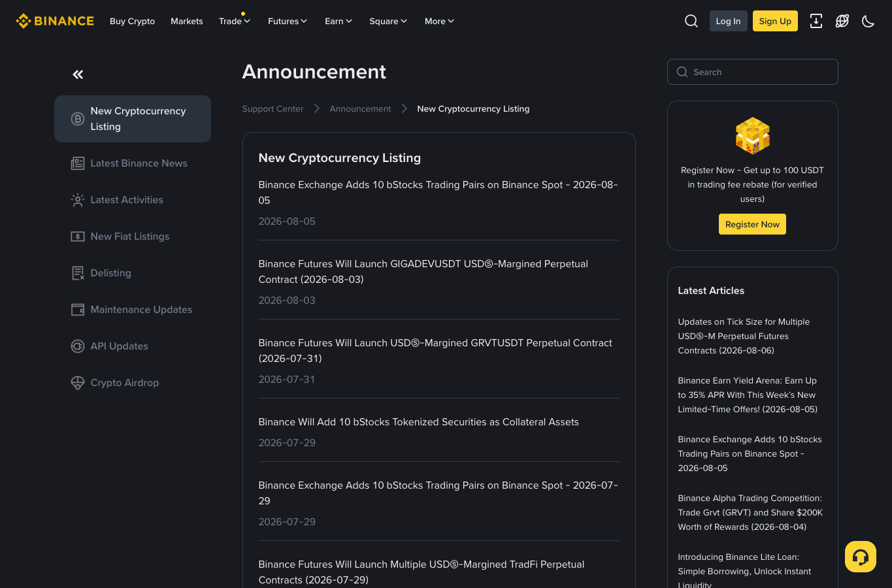
Task: Open Introducing Binance Lite Loan article
Action: (744, 571)
